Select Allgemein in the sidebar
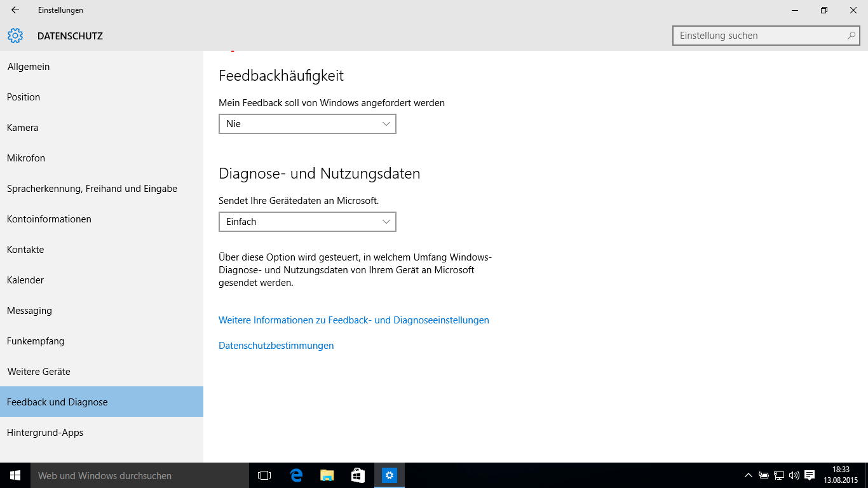 29,67
